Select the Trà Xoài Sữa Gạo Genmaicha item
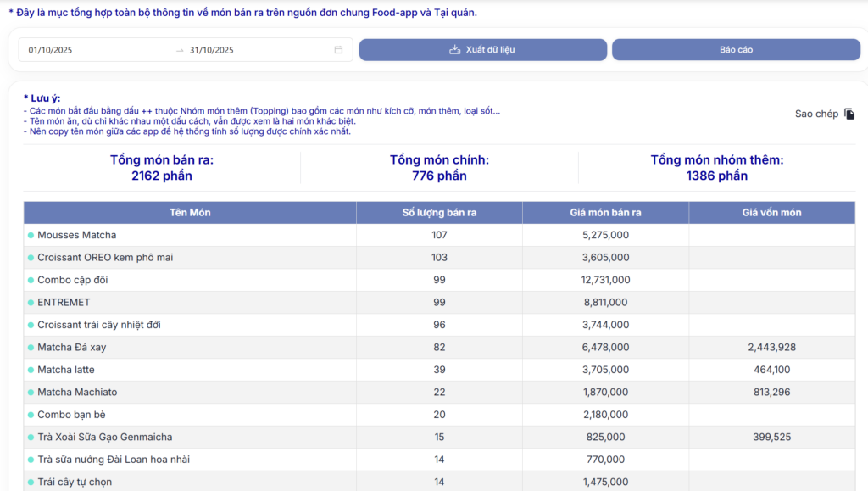 [x=104, y=438]
